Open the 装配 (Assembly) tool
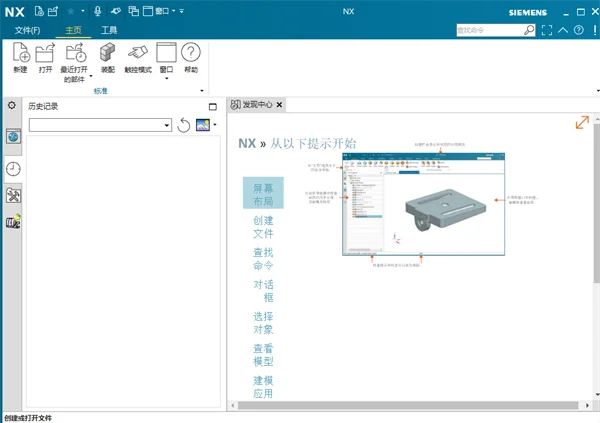Image resolution: width=600 pixels, height=423 pixels. coord(108,52)
